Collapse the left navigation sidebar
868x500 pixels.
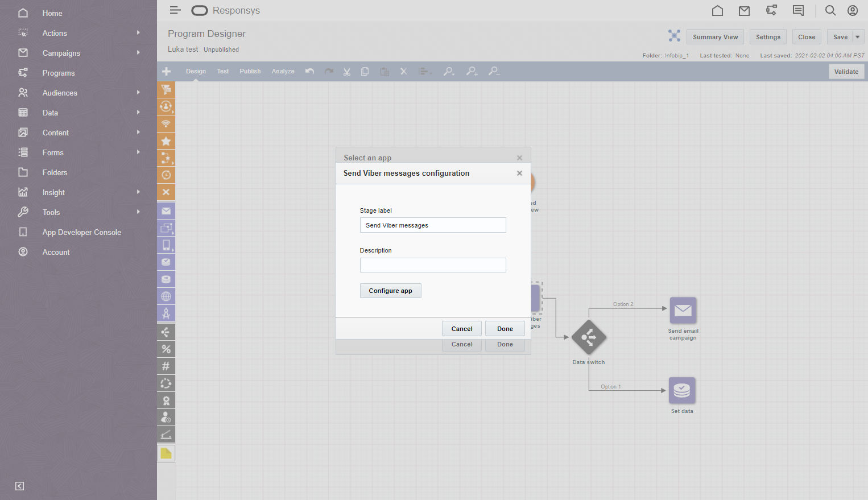pos(20,486)
